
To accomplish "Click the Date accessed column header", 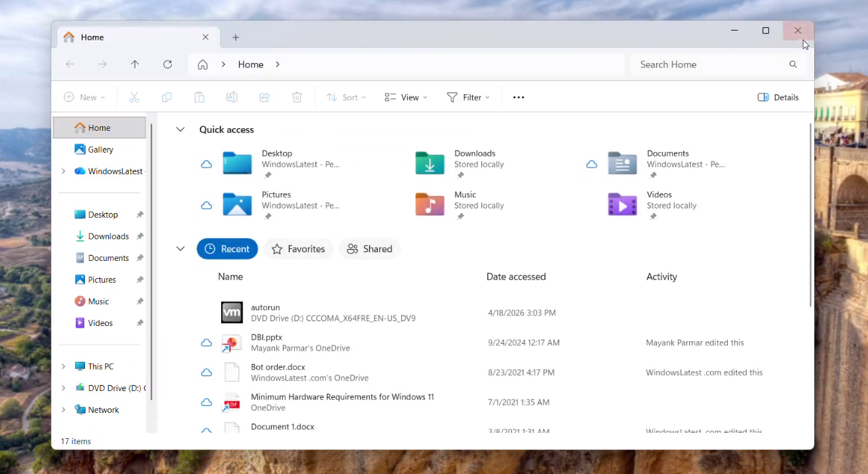I will [516, 277].
